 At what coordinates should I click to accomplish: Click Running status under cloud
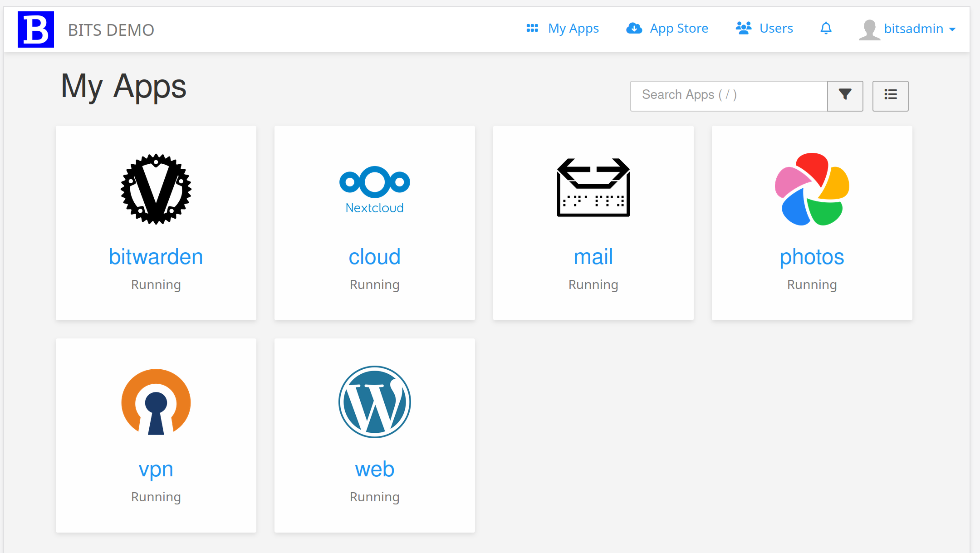[x=375, y=285]
